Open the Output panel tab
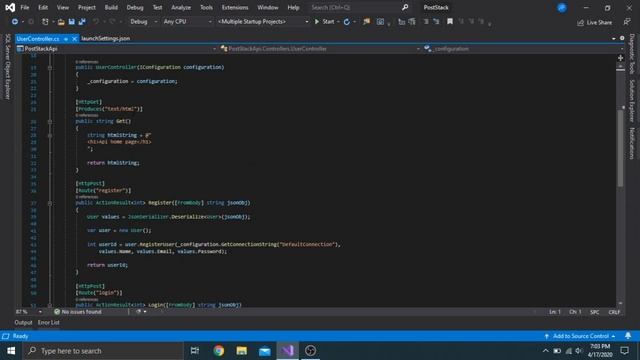This screenshot has height=360, width=640. click(23, 322)
